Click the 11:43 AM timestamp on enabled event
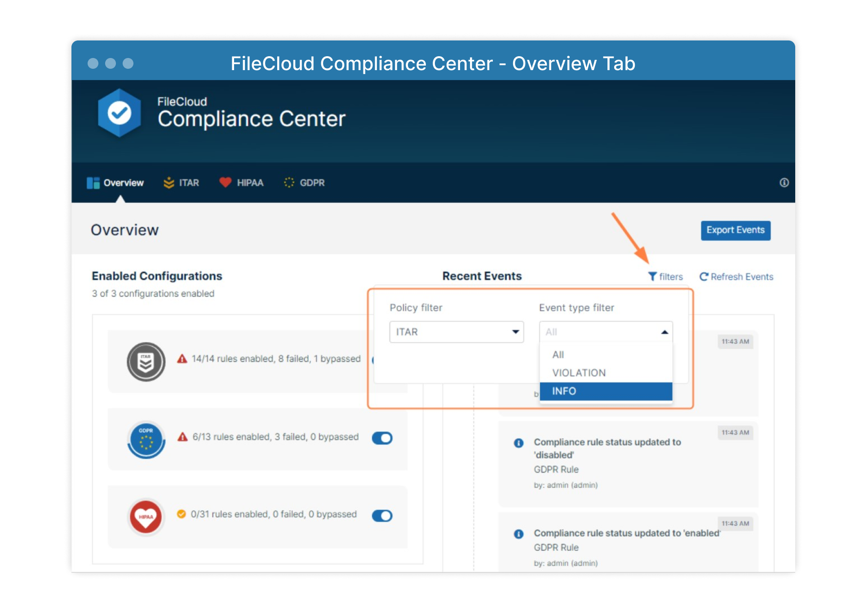This screenshot has height=615, width=868. point(735,524)
